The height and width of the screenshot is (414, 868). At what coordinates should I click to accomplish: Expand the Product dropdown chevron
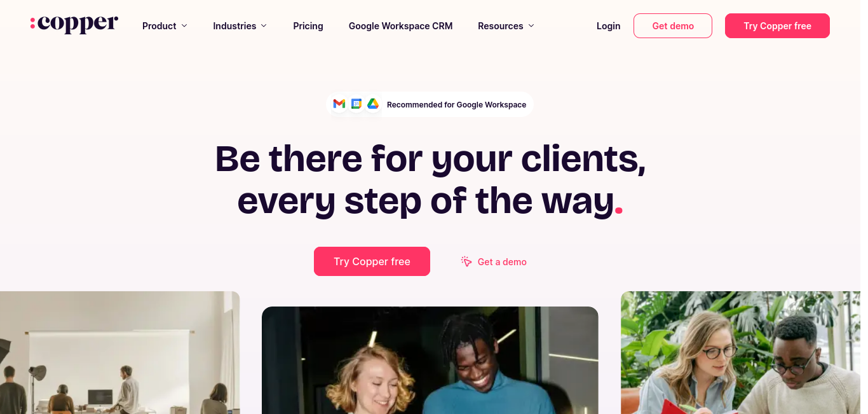coord(184,26)
